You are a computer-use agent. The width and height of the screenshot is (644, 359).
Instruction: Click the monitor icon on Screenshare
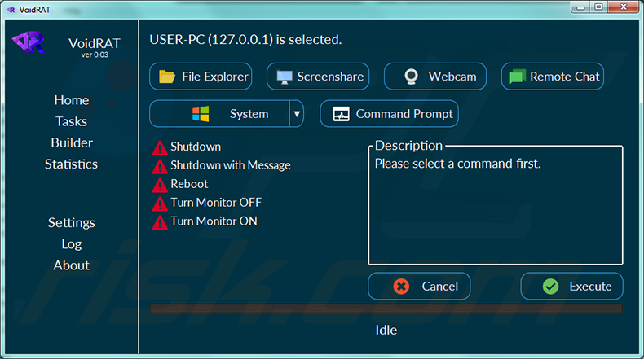pos(285,77)
